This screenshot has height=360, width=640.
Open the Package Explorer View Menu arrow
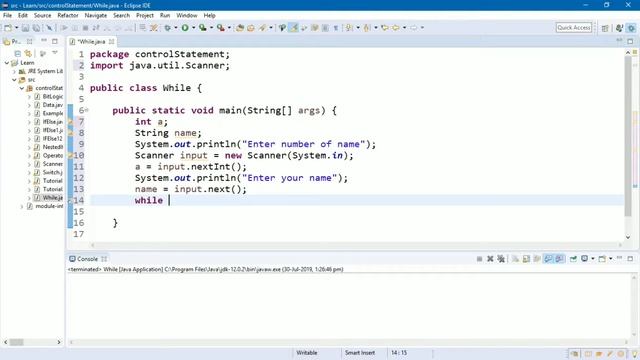coord(55,53)
